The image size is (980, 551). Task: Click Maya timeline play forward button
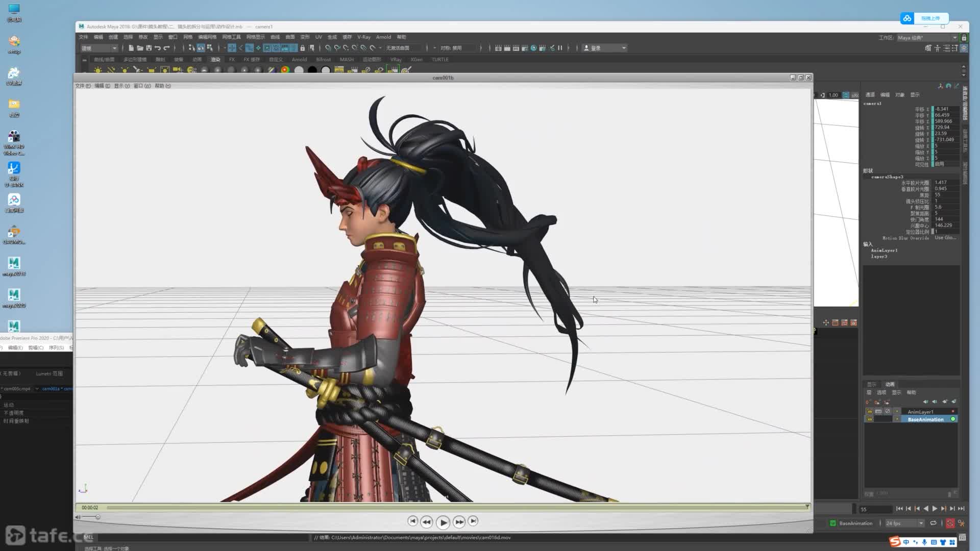(935, 509)
